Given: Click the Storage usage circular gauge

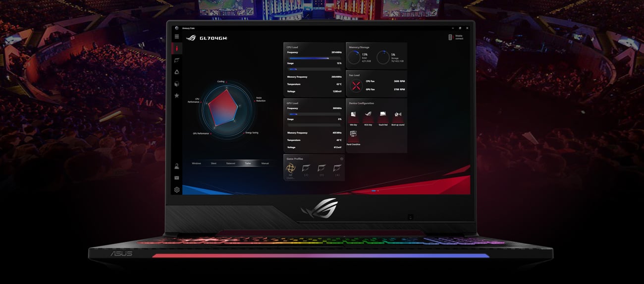Looking at the screenshot, I should (x=383, y=57).
